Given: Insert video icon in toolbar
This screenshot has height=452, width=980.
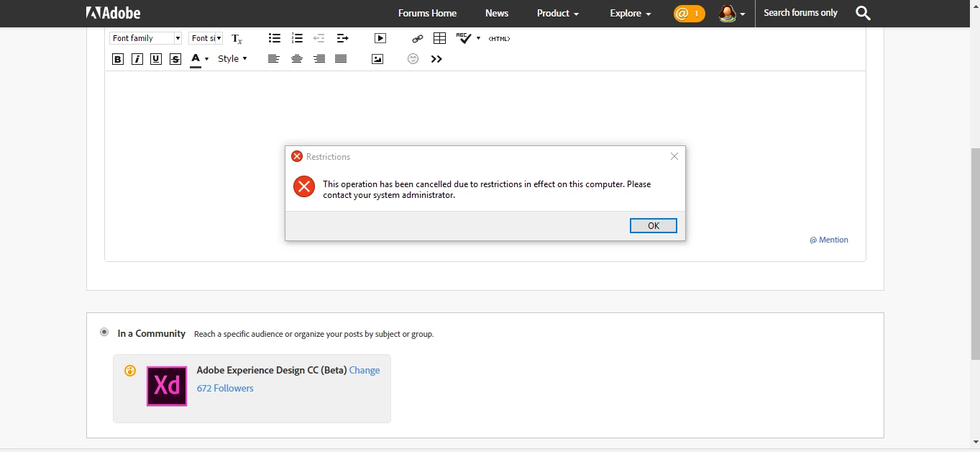Looking at the screenshot, I should 380,38.
